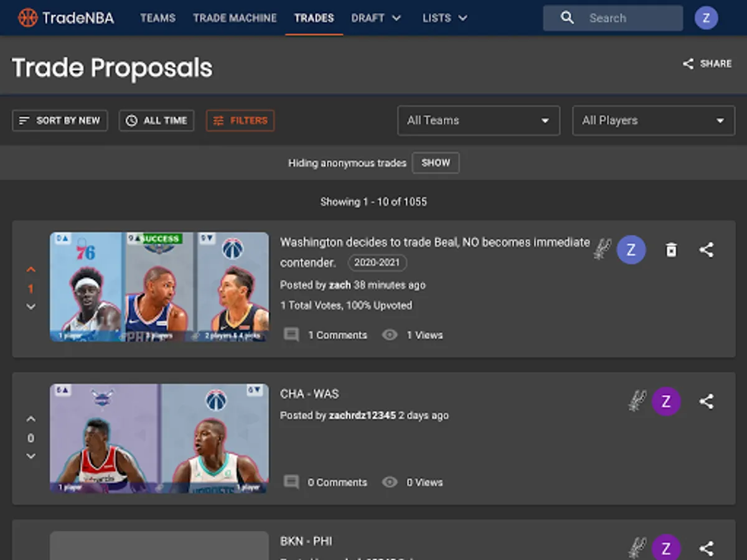Open the CHA - WAS trade title
Screen dimensions: 747x560
click(309, 394)
